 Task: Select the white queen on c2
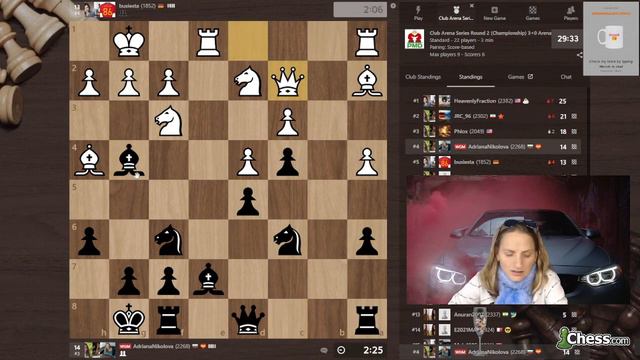point(288,81)
